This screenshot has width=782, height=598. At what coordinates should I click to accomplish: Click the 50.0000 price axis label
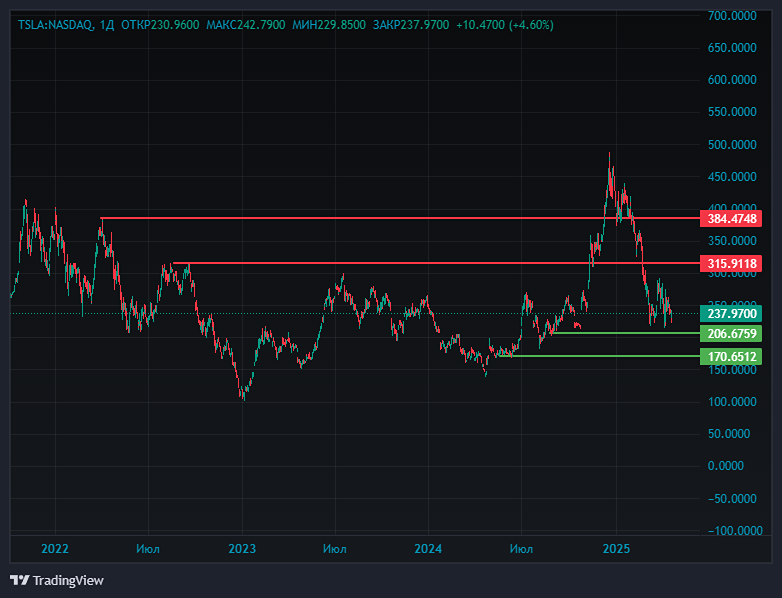point(729,434)
